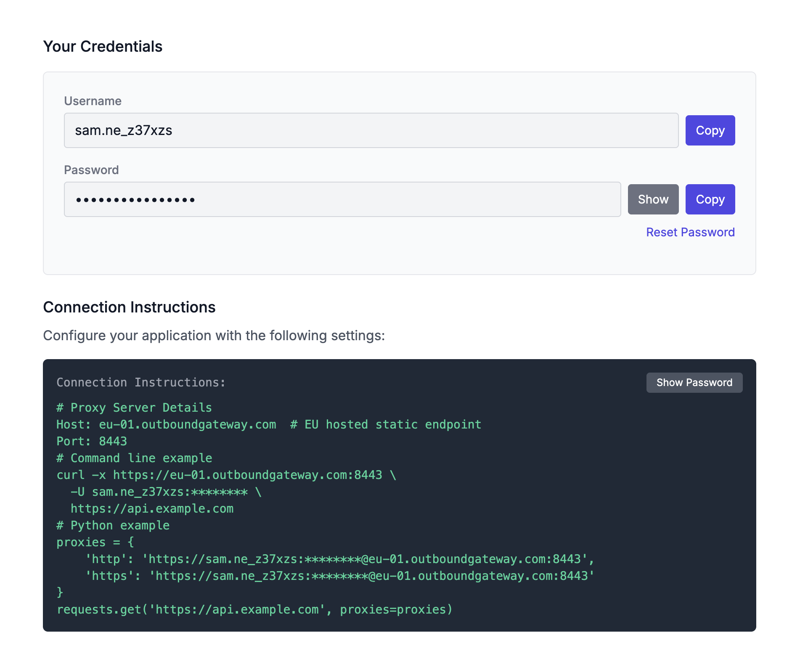Click the 'Connection Instructions:' code block title
The height and width of the screenshot is (672, 800).
141,382
